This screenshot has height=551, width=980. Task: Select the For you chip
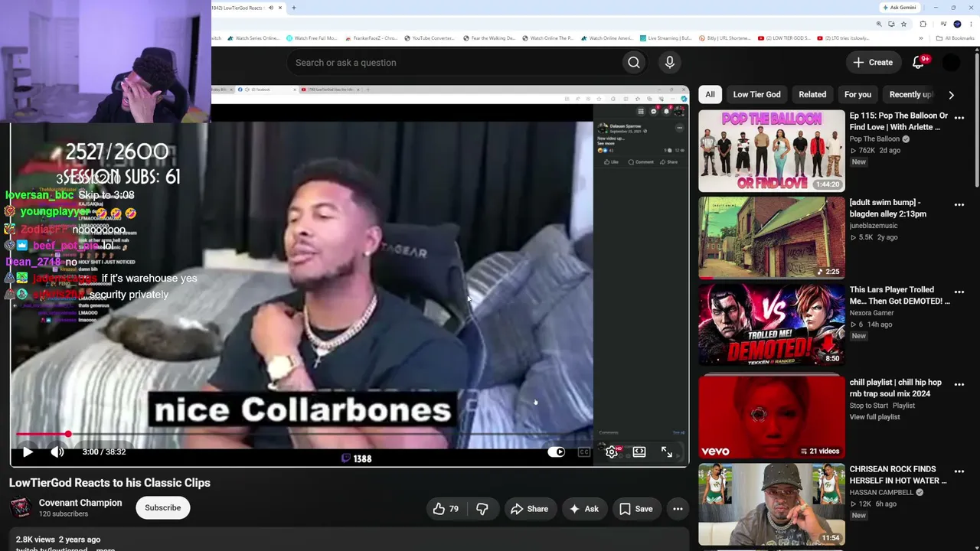pyautogui.click(x=857, y=95)
